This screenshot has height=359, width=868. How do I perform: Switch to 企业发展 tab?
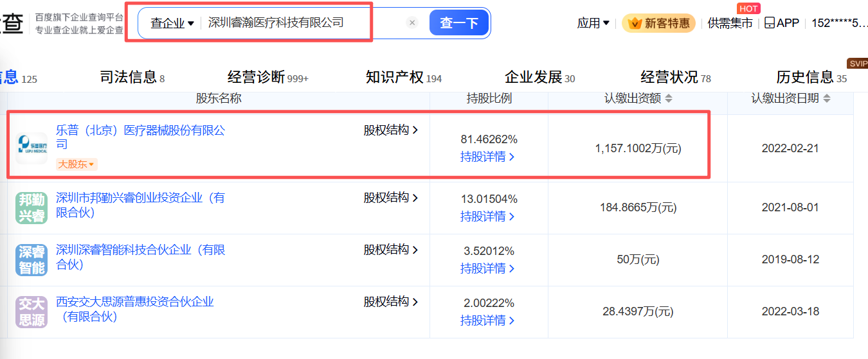[540, 78]
